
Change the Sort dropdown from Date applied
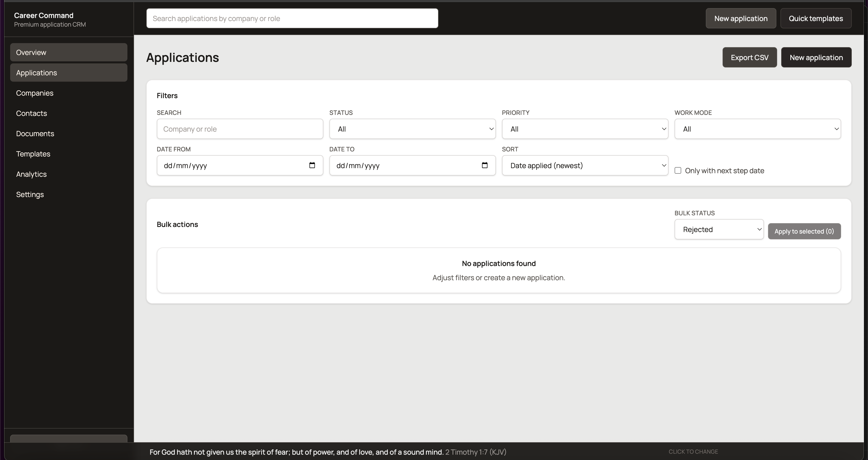[585, 165]
